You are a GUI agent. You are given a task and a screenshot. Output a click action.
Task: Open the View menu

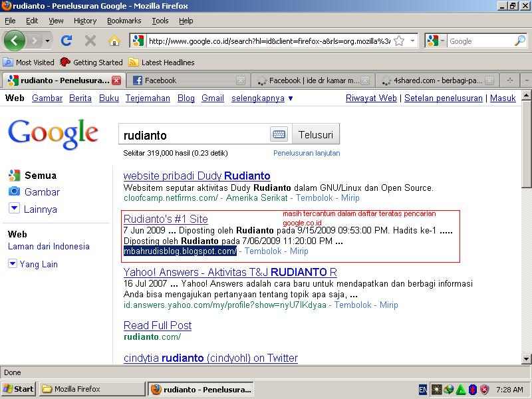[56, 21]
